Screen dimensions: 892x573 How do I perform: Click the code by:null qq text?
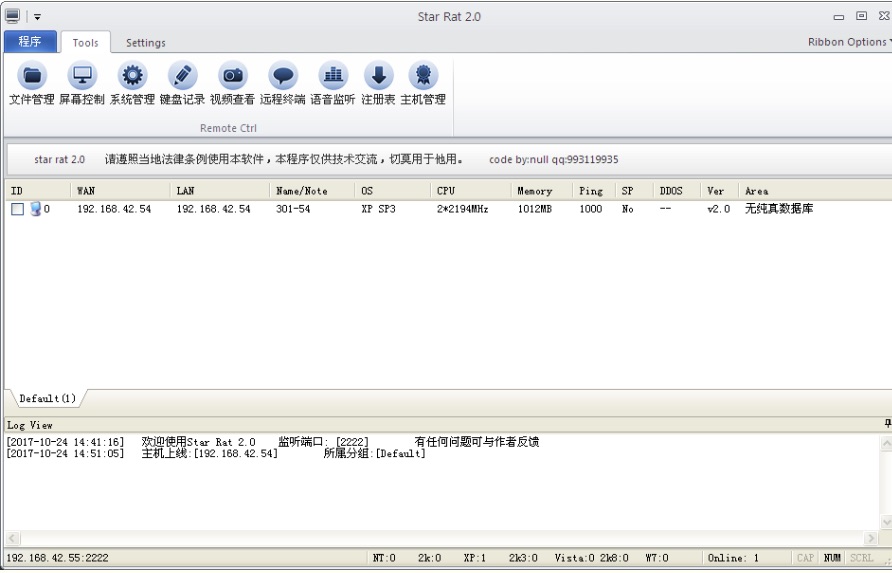pyautogui.click(x=554, y=160)
